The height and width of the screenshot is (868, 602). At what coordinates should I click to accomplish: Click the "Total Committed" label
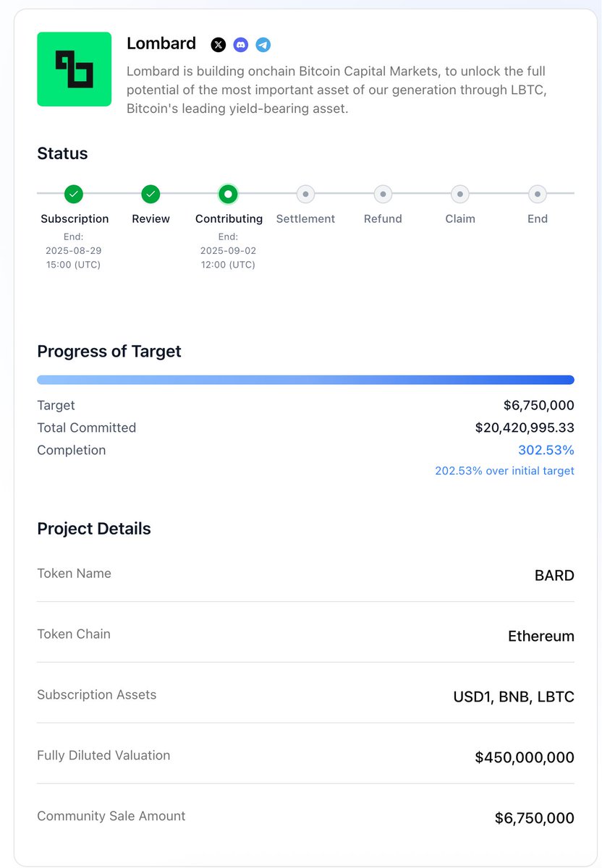click(x=87, y=427)
